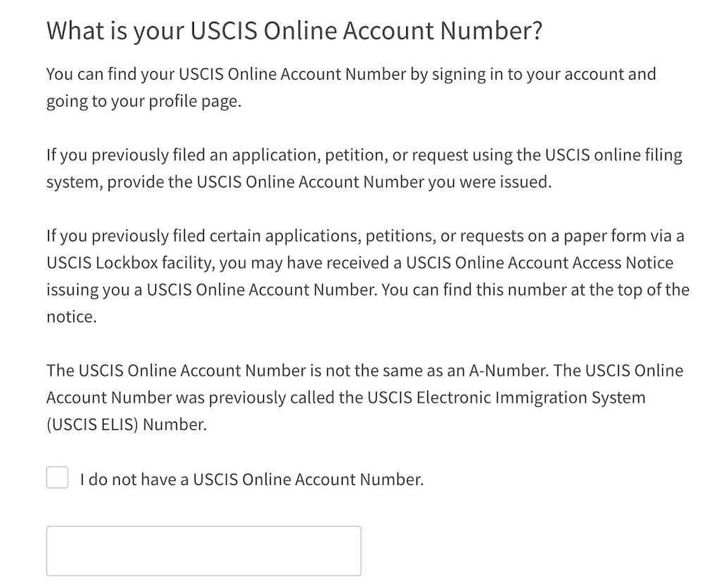Click the checkbox label text
Viewport: 722px width, 588px height.
[250, 479]
